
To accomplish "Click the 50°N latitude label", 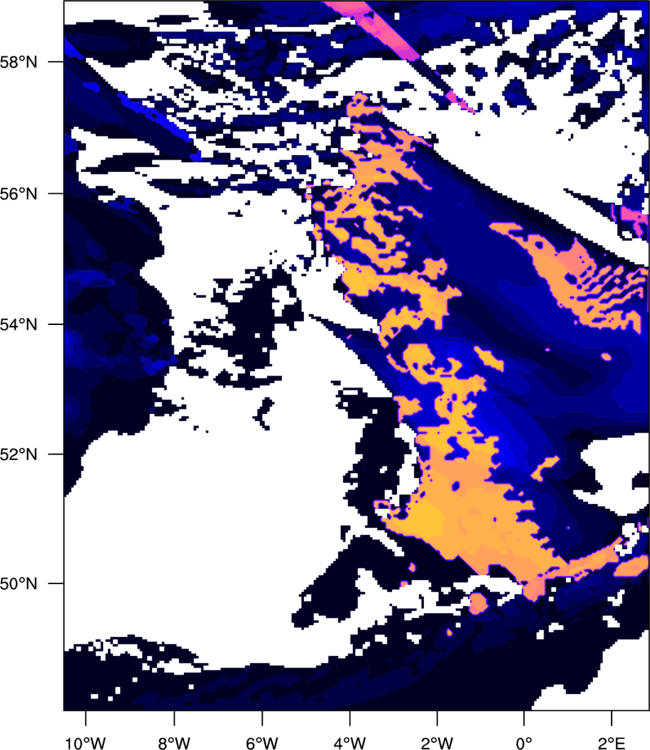I will coord(18,584).
